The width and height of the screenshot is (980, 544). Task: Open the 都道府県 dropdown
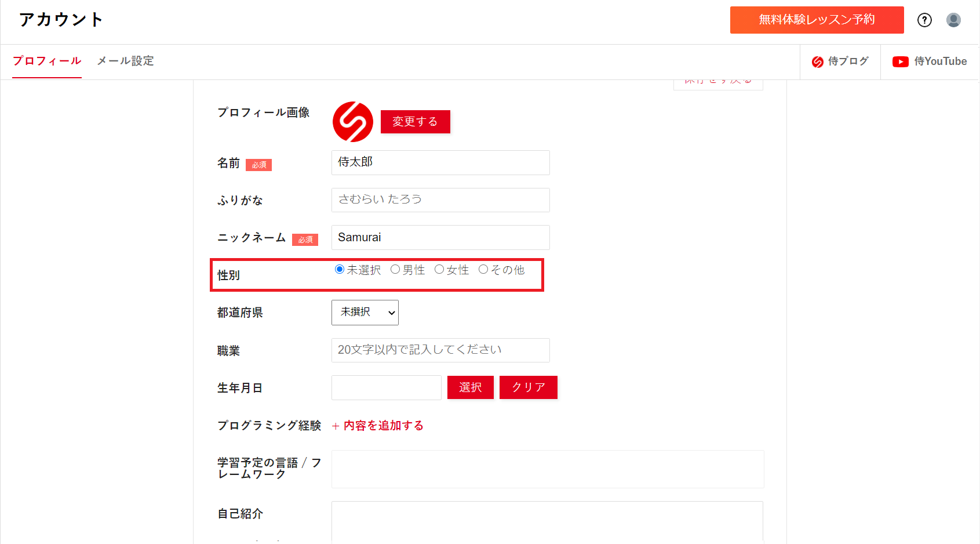click(365, 313)
